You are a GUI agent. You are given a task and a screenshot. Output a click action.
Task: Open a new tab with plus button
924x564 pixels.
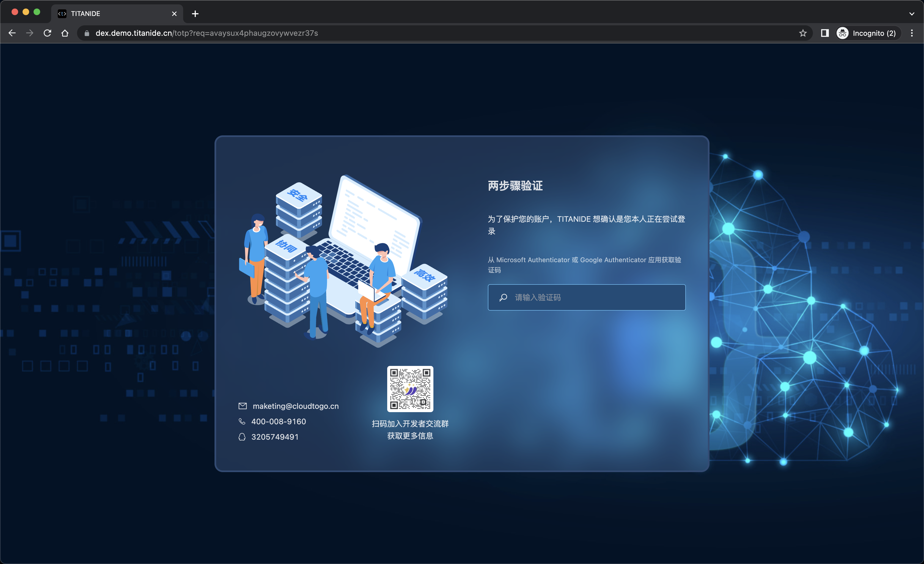[x=195, y=14]
